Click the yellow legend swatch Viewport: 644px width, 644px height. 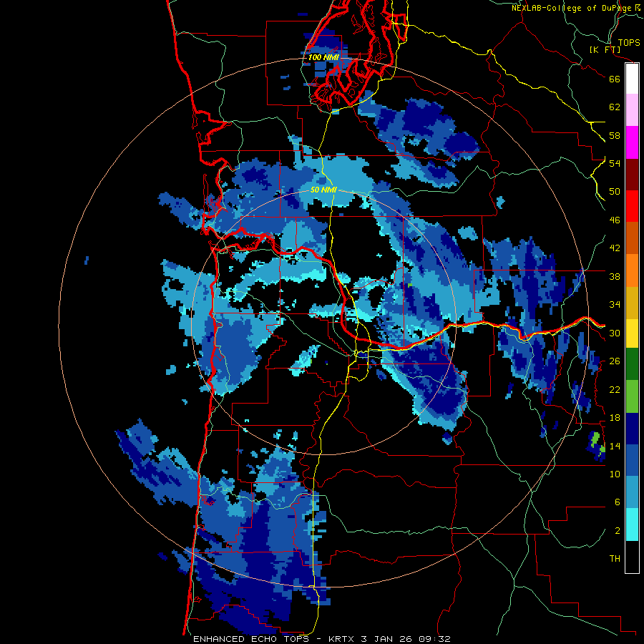tap(632, 333)
